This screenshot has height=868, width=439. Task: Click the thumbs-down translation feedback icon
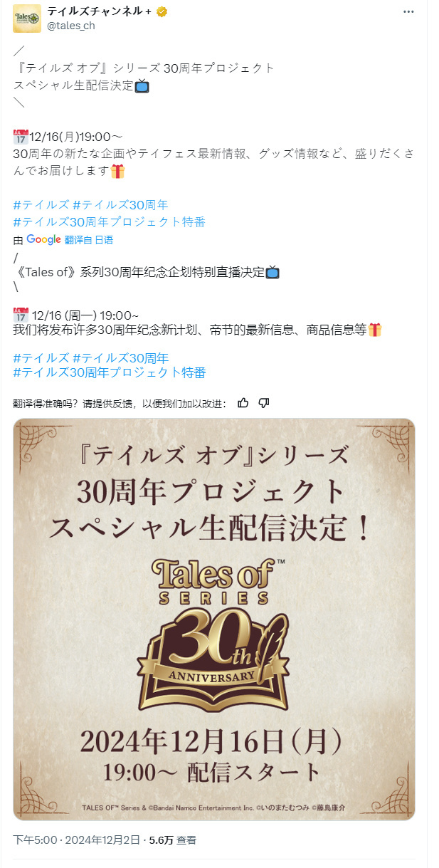click(x=264, y=403)
